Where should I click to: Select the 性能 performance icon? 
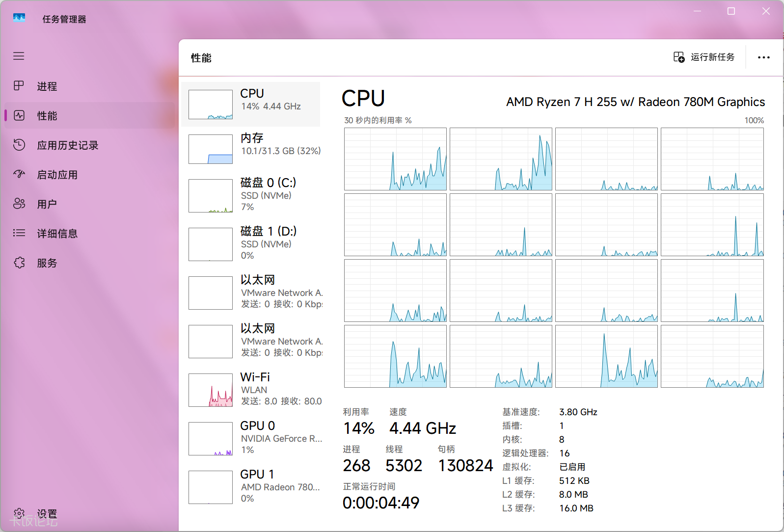tap(19, 115)
